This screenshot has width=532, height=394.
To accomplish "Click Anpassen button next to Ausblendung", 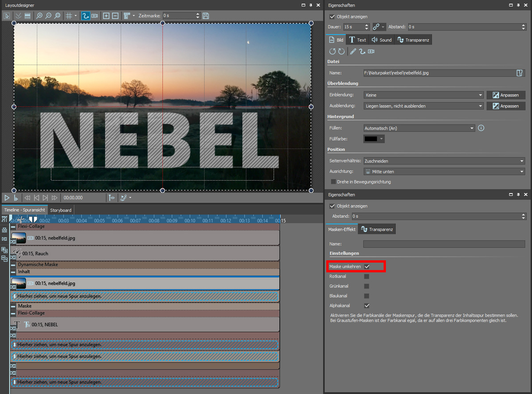I will pyautogui.click(x=505, y=106).
